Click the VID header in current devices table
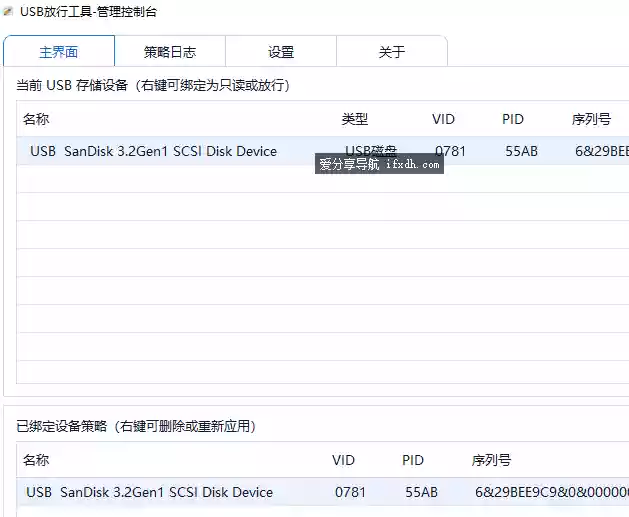The image size is (629, 517). pos(443,119)
